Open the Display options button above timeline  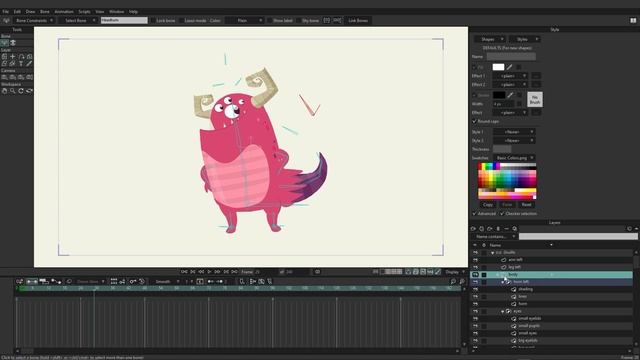454,272
